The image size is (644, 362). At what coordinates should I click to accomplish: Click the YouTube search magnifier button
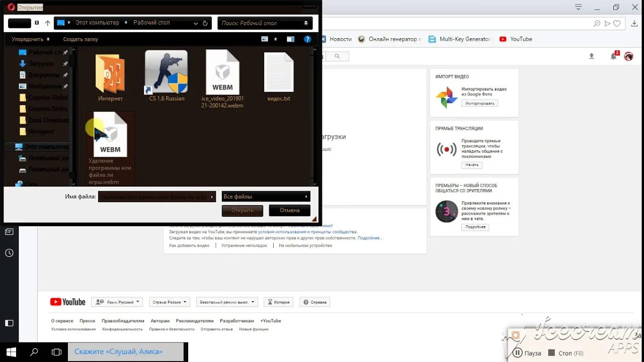click(x=337, y=56)
